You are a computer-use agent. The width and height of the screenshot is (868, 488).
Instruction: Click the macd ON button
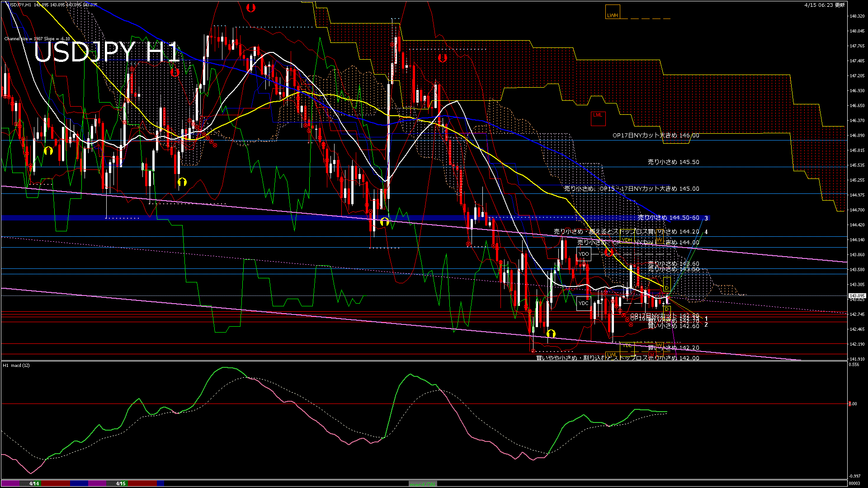pyautogui.click(x=423, y=483)
